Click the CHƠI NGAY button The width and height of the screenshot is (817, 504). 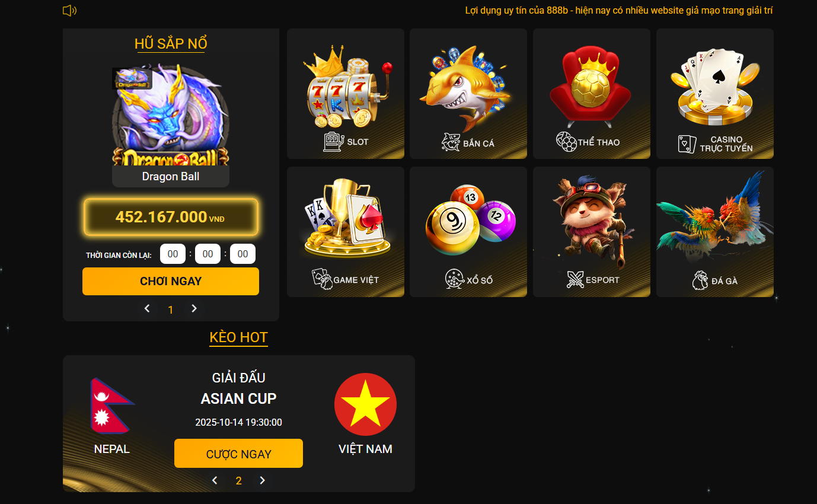(171, 281)
